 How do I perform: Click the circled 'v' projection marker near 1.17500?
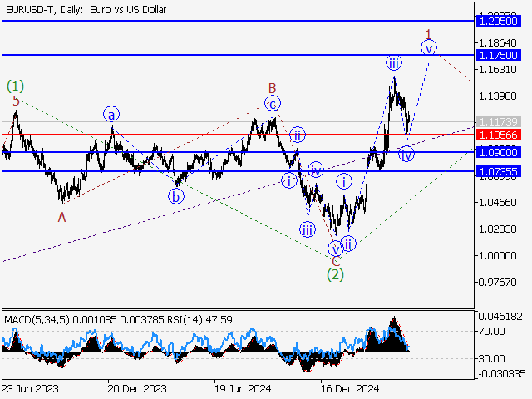[429, 48]
